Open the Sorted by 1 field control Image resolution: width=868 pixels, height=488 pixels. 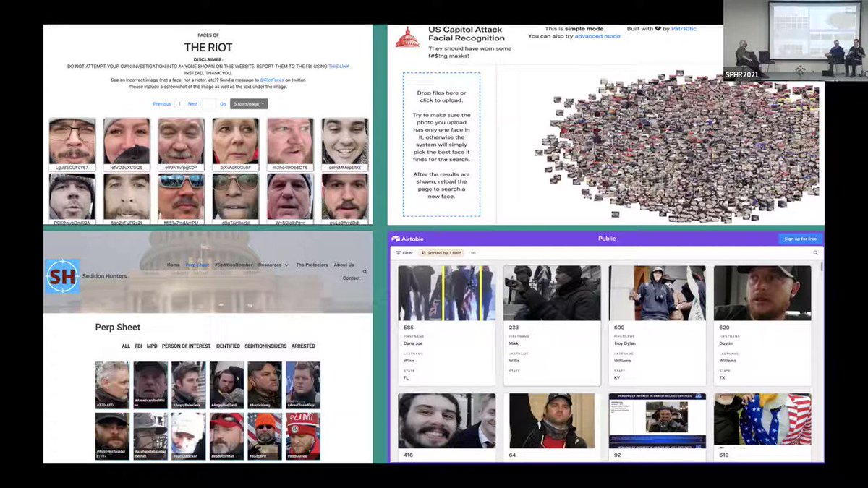[441, 253]
